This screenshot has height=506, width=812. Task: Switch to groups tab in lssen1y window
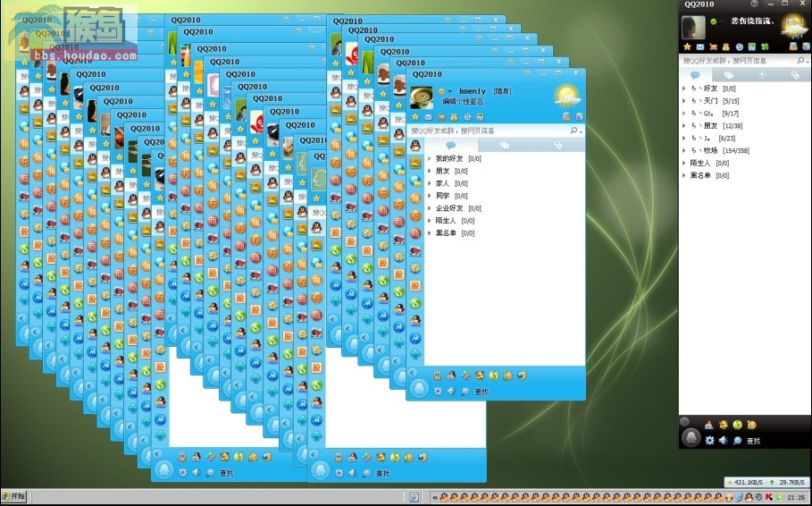[505, 145]
